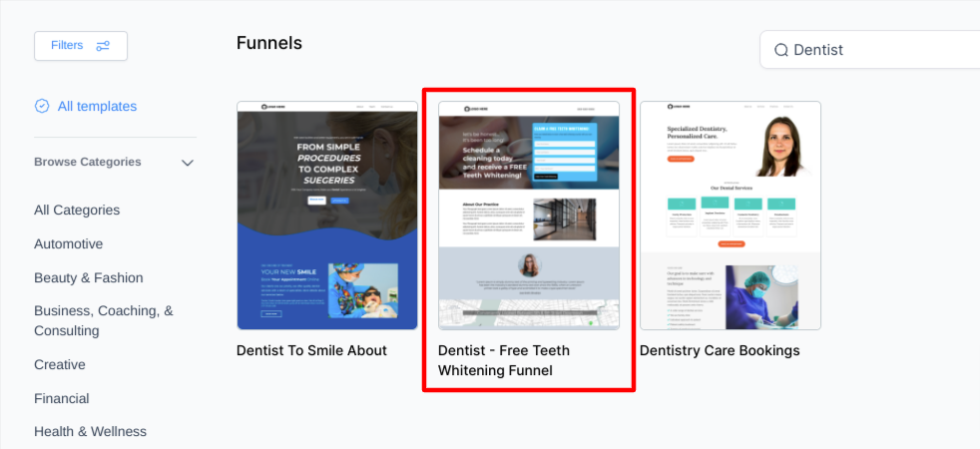This screenshot has width=980, height=449.
Task: Click Dentist - Free Teeth Whitening Funnel title
Action: pos(504,360)
